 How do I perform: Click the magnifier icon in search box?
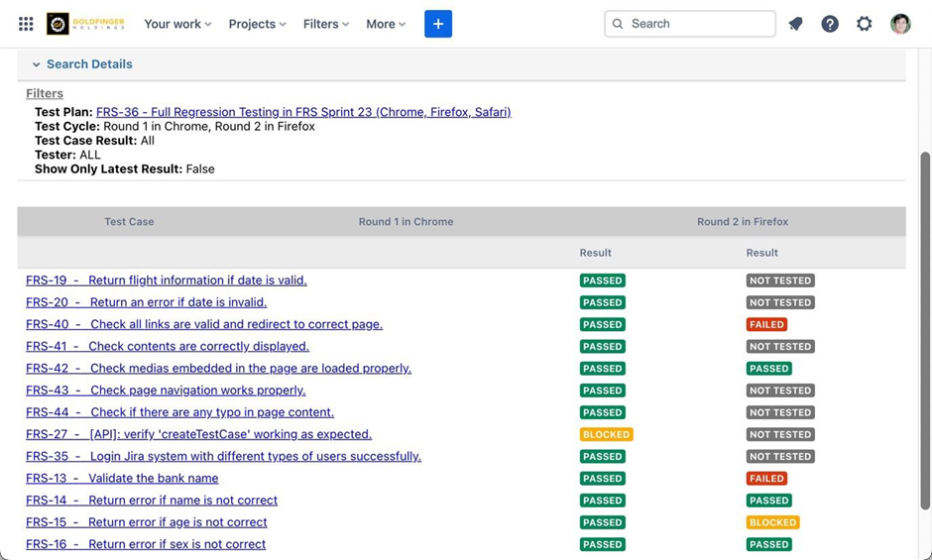click(619, 24)
